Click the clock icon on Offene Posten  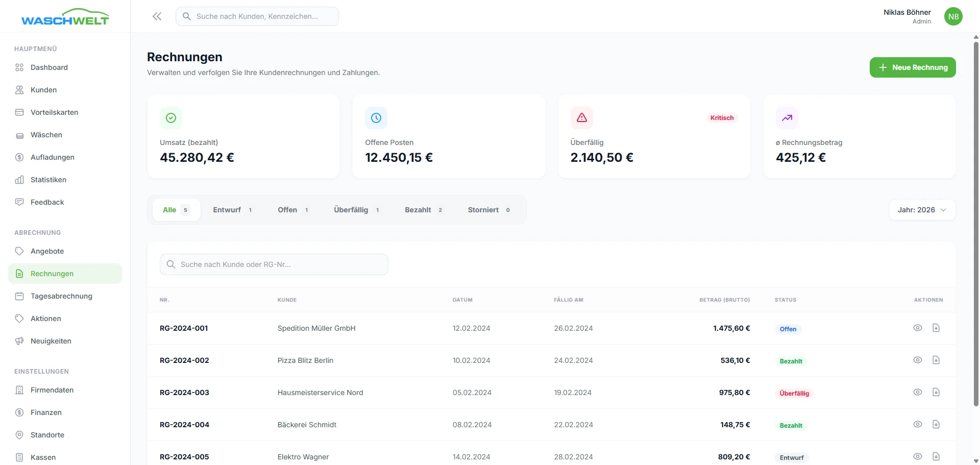coord(376,118)
